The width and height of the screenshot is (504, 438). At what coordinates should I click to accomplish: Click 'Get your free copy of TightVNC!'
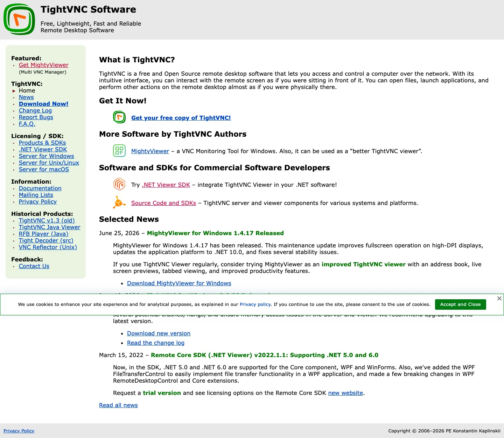[x=181, y=118]
